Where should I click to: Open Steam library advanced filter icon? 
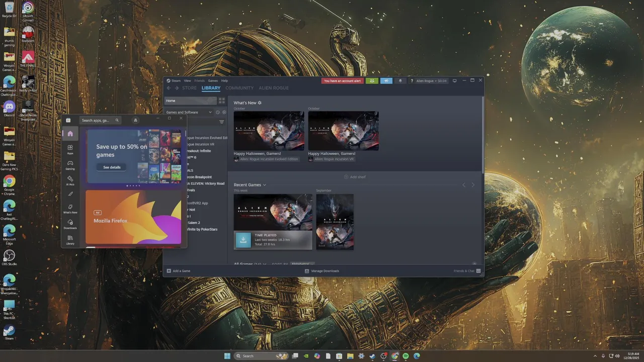click(221, 122)
